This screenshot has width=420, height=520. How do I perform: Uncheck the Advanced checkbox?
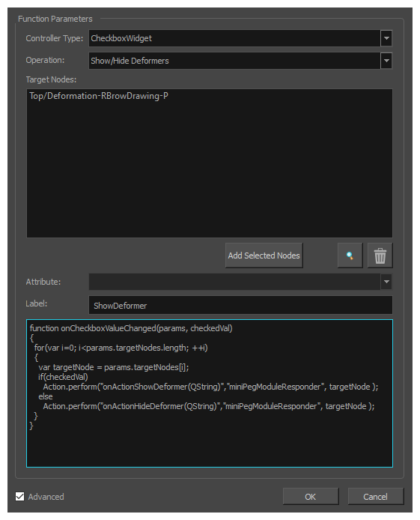20,497
